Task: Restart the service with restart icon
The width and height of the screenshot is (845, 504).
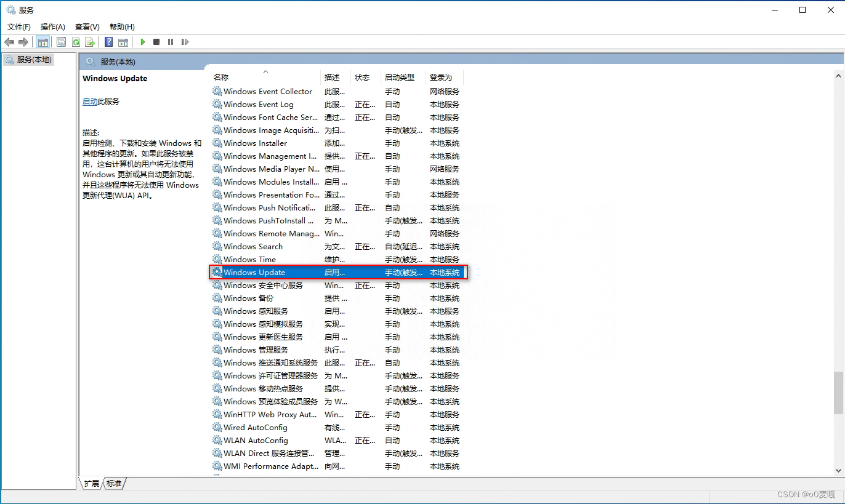Action: (x=185, y=42)
